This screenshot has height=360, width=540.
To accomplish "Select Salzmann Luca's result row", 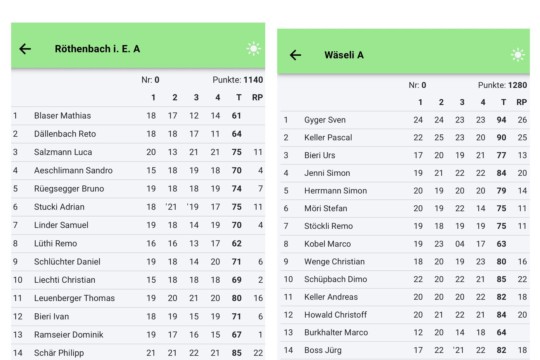I will (138, 152).
